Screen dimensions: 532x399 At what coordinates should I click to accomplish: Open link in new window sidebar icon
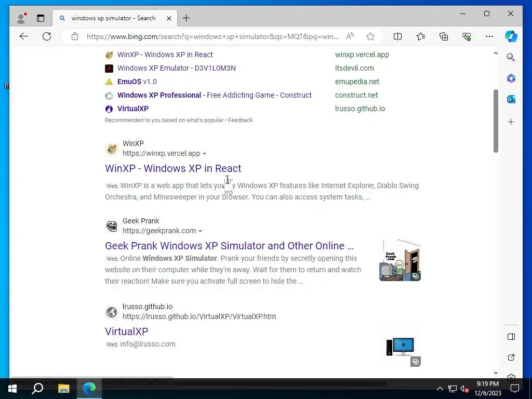coord(511,357)
